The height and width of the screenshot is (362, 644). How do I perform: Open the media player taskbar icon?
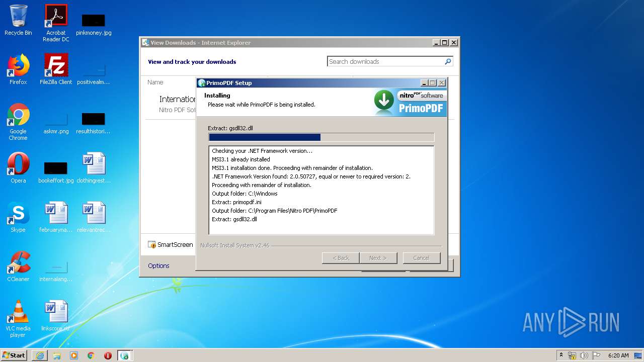tap(74, 355)
